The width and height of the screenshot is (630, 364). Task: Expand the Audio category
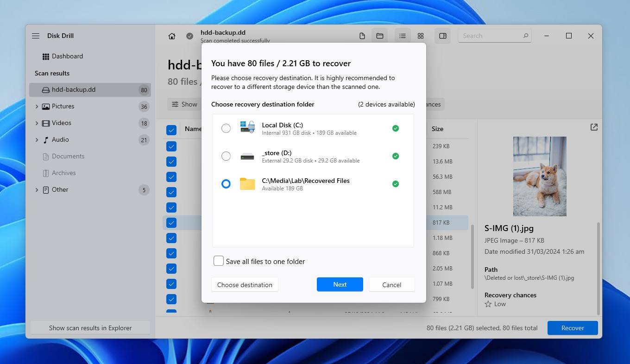tap(37, 140)
